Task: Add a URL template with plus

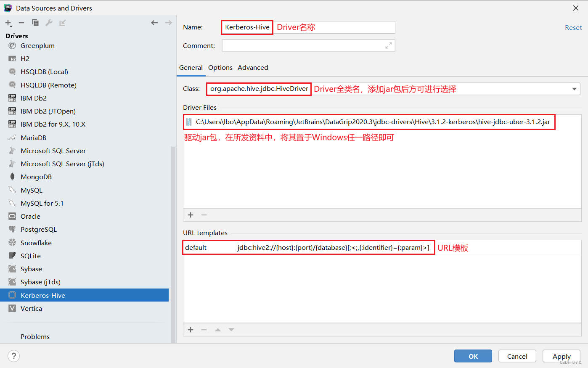Action: (191, 330)
